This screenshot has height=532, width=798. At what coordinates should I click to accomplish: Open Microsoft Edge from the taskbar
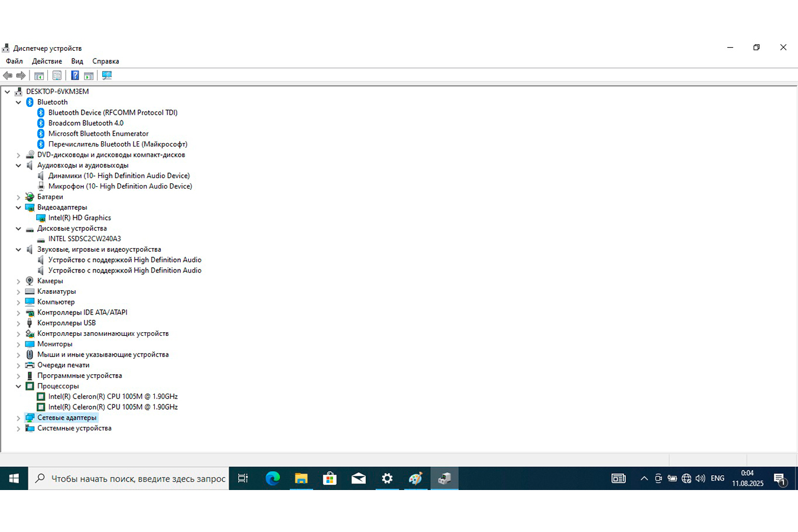coord(273,478)
